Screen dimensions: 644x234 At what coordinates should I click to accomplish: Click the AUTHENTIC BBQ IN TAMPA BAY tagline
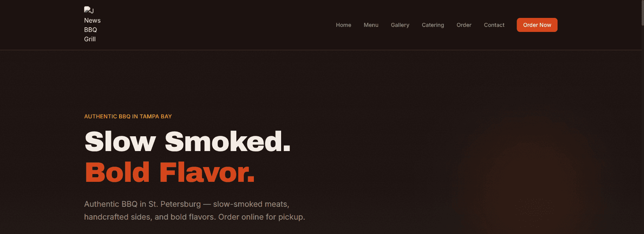(x=128, y=116)
